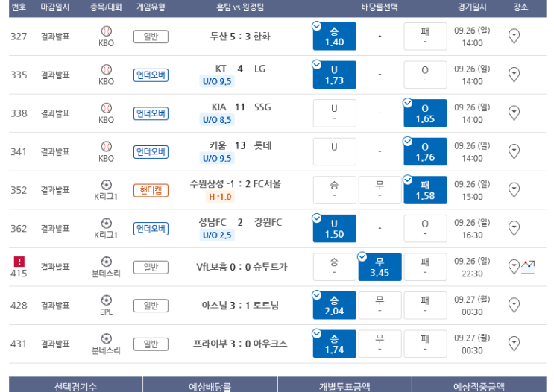This screenshot has width=554, height=392.
Task: Click KBO baseball icon in row 338
Action: click(x=107, y=108)
